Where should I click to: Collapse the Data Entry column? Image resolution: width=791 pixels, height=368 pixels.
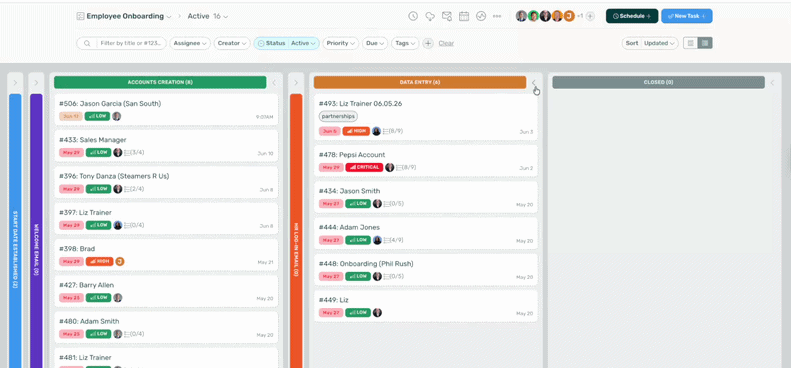[534, 82]
